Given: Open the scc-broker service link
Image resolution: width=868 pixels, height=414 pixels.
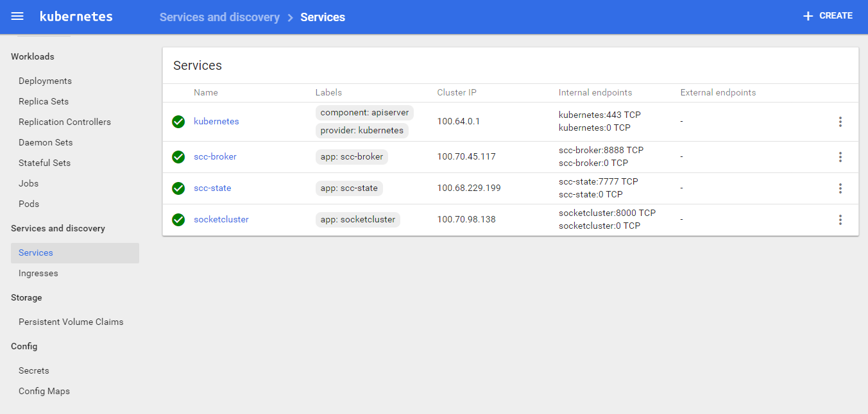Looking at the screenshot, I should (x=215, y=157).
